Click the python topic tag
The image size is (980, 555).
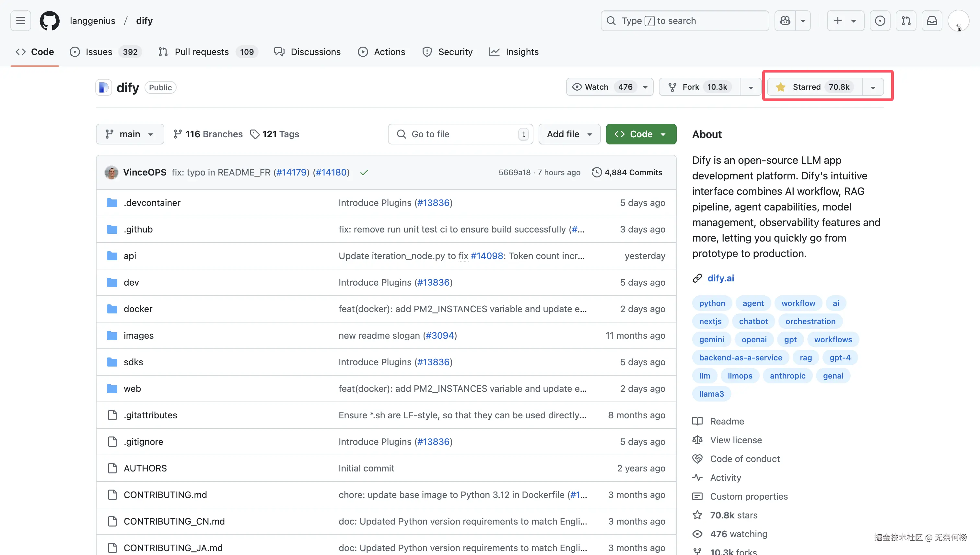[x=712, y=303]
